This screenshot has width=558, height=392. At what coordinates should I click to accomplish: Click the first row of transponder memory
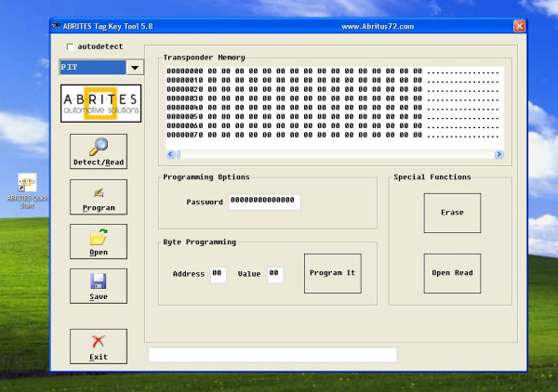[294, 71]
